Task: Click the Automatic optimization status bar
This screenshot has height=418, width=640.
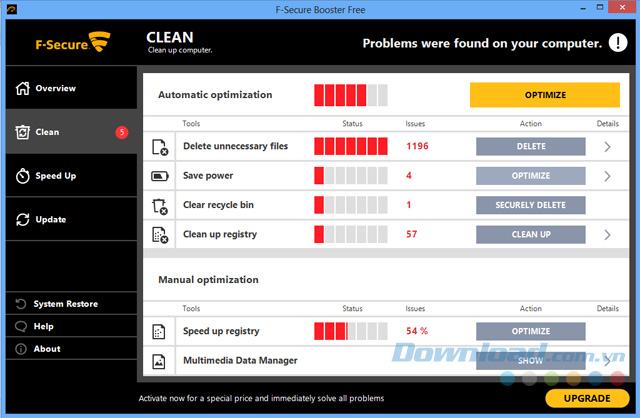Action: click(x=351, y=95)
